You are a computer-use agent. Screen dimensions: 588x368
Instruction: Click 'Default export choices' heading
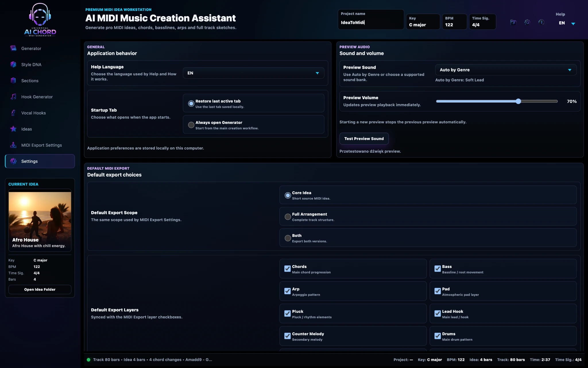coord(114,175)
